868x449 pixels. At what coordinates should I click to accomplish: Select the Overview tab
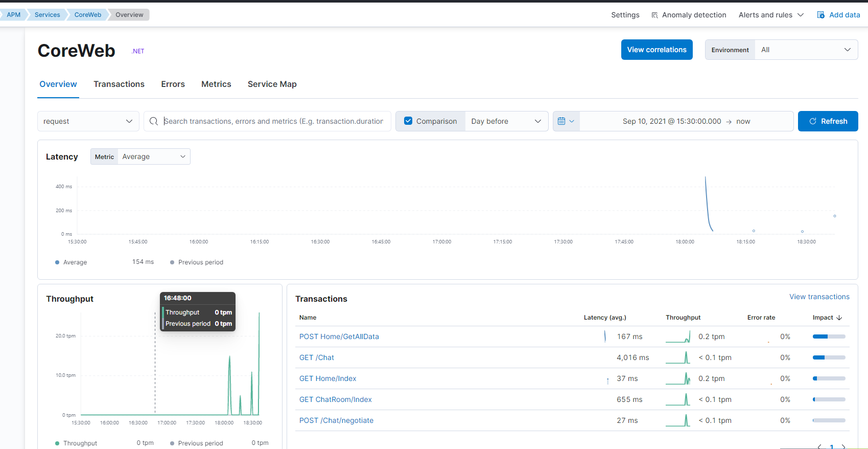(58, 84)
